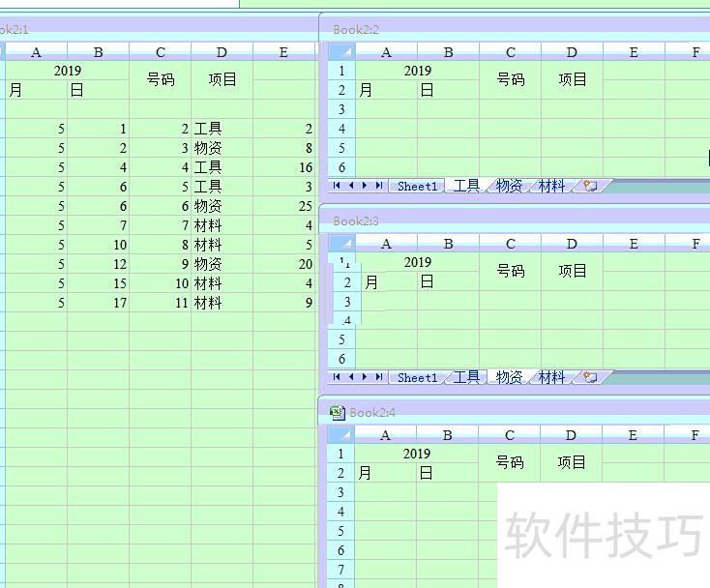Select column D header in Book2:1
The image size is (710, 588).
pyautogui.click(x=222, y=52)
